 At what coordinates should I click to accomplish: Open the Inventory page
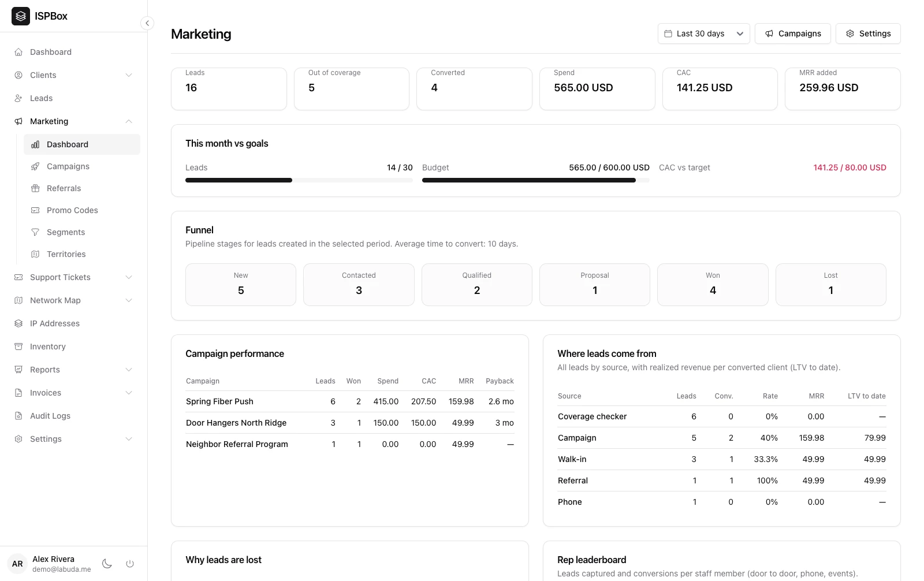coord(73,347)
